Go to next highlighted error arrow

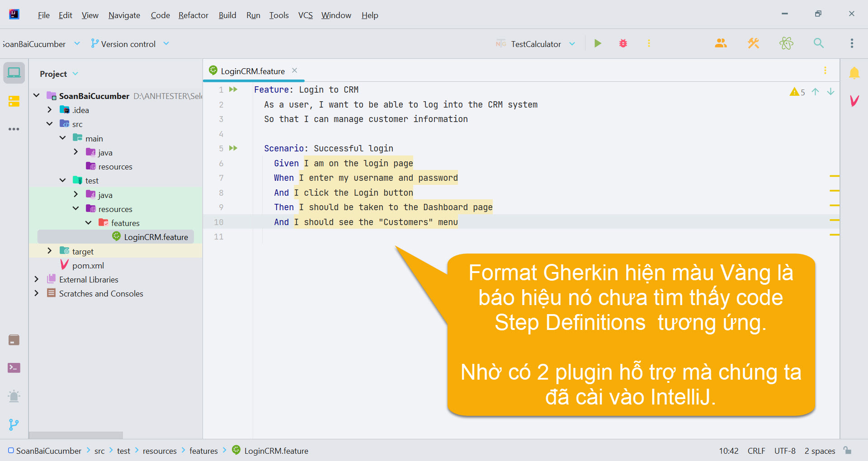point(830,92)
